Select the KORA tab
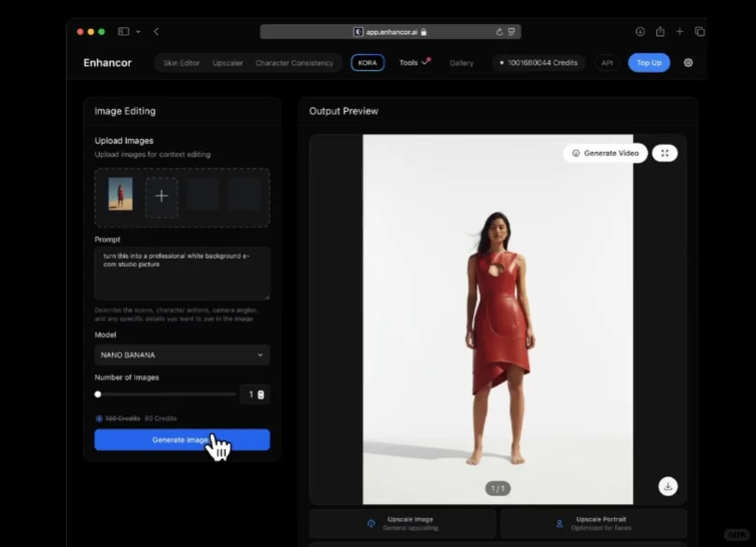The height and width of the screenshot is (547, 756). (x=368, y=63)
